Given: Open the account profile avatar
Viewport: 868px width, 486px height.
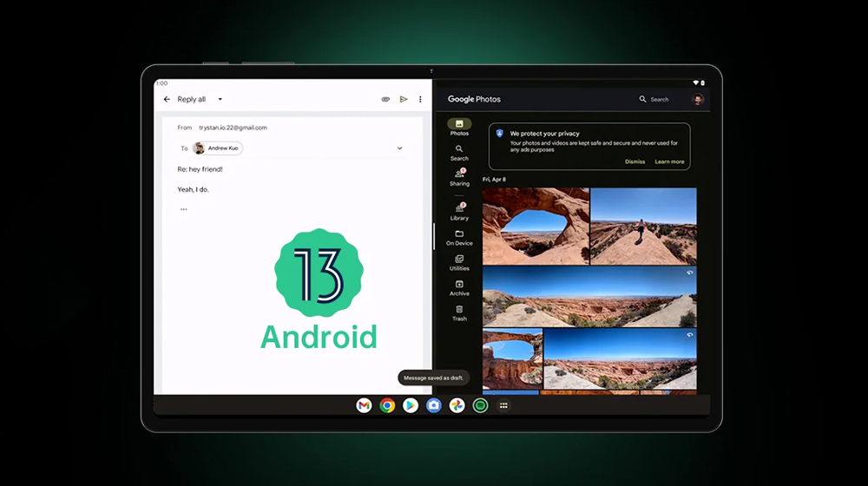Looking at the screenshot, I should point(698,99).
